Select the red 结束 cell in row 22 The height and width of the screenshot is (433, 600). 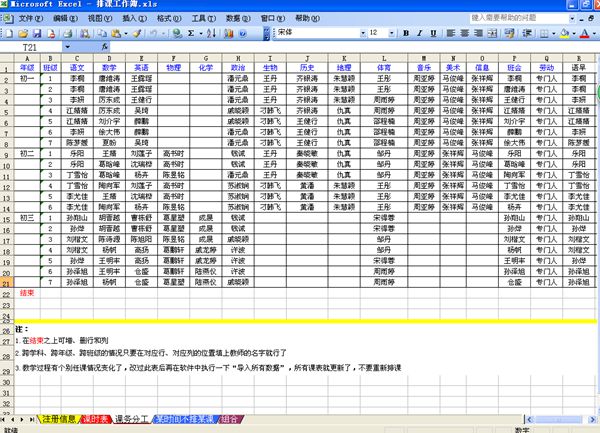[27, 293]
